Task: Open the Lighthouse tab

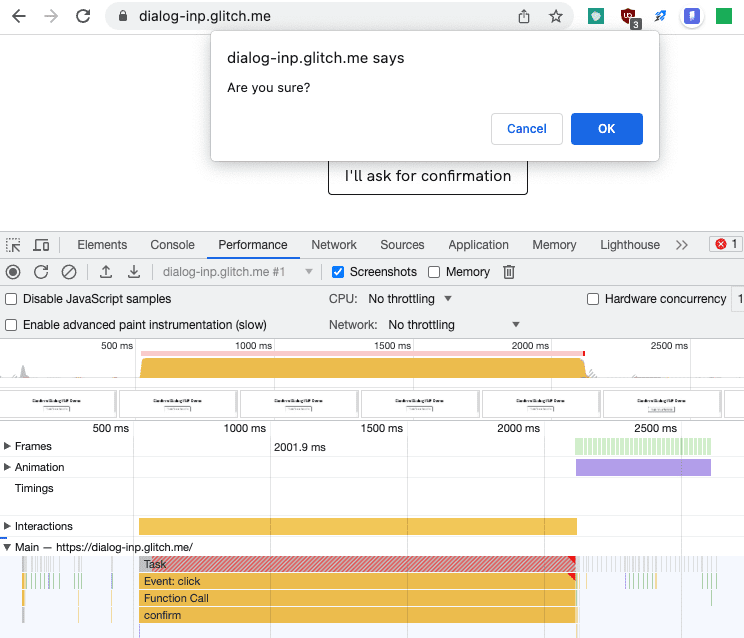Action: tap(629, 245)
